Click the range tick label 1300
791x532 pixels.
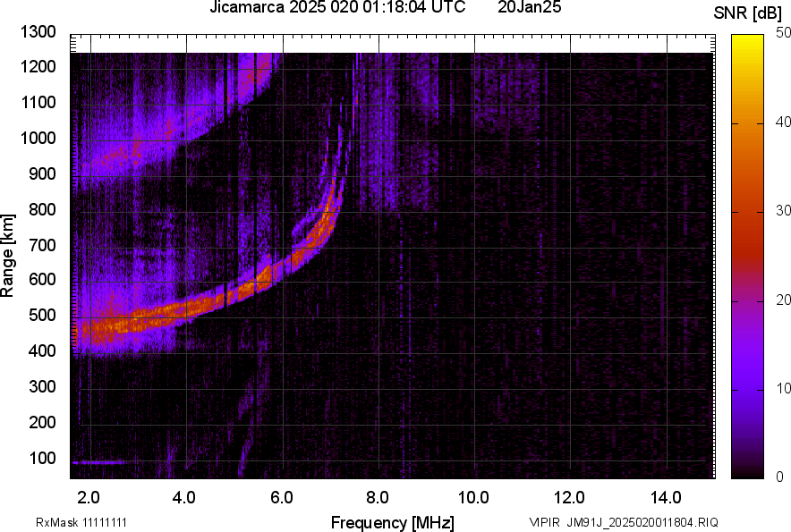[38, 32]
